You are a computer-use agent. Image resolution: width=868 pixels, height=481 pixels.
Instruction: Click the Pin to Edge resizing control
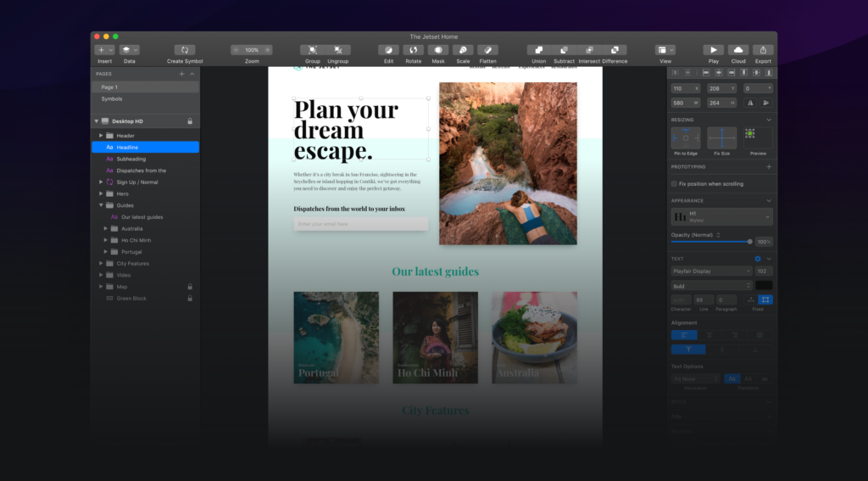point(686,137)
